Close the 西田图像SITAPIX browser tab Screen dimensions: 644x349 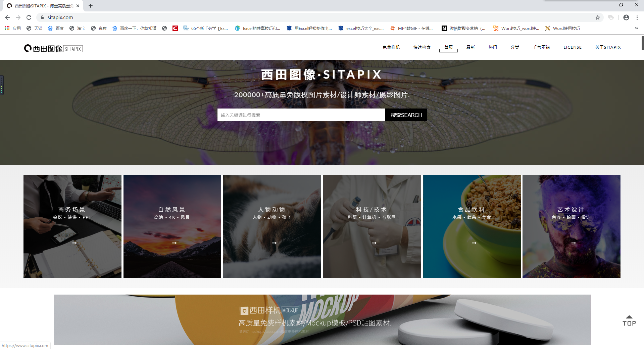click(78, 6)
